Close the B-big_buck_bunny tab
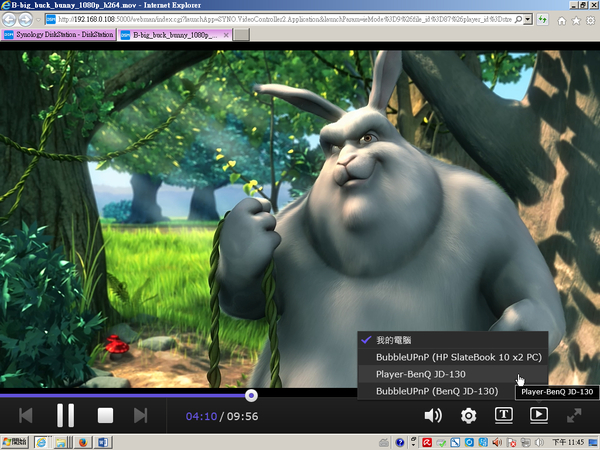 [226, 35]
